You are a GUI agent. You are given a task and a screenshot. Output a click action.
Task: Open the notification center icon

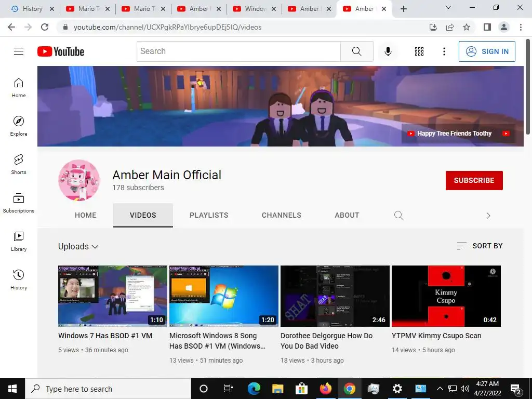[x=516, y=389]
